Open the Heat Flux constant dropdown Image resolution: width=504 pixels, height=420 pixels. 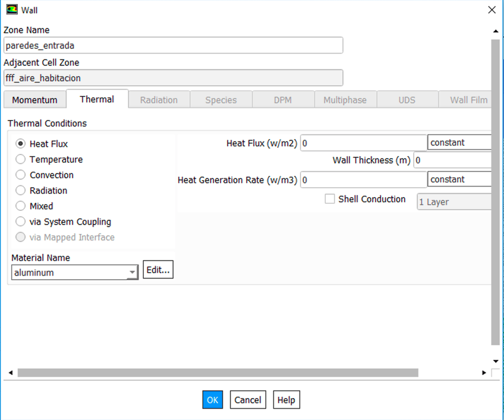[459, 143]
